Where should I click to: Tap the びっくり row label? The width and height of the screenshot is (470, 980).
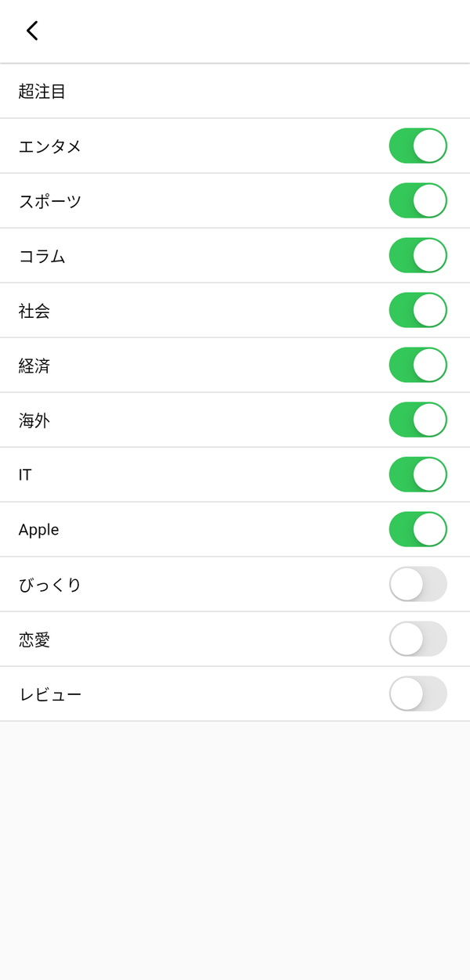(50, 585)
